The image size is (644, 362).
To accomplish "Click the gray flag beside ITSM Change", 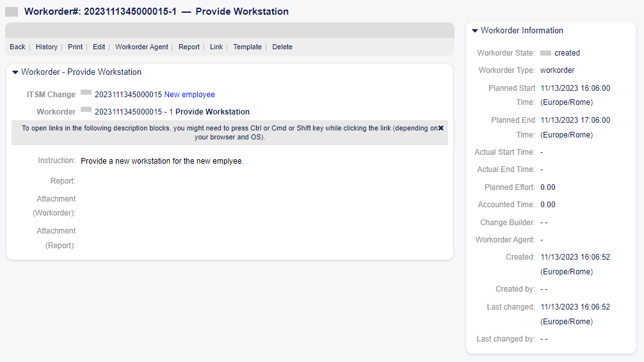I will coord(86,93).
